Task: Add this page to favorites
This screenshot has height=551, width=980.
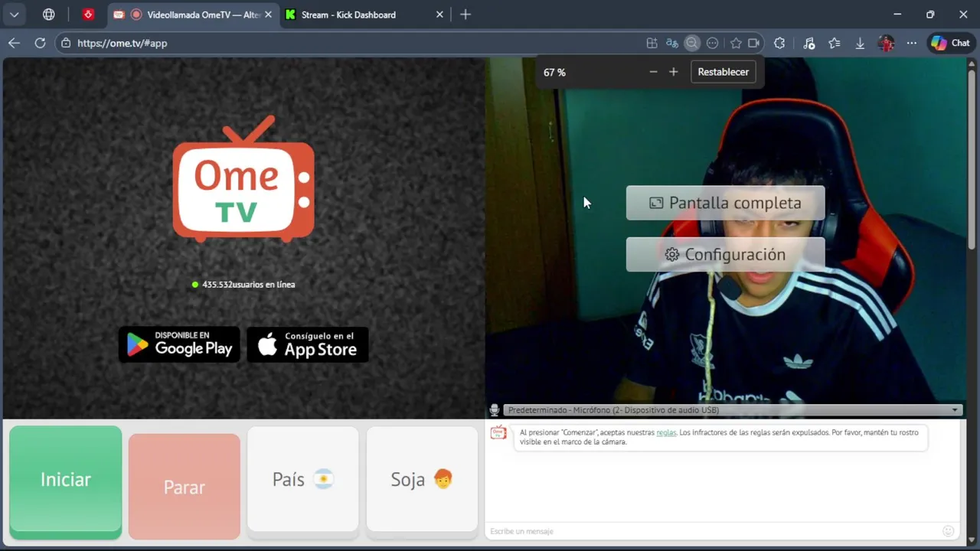Action: (736, 43)
